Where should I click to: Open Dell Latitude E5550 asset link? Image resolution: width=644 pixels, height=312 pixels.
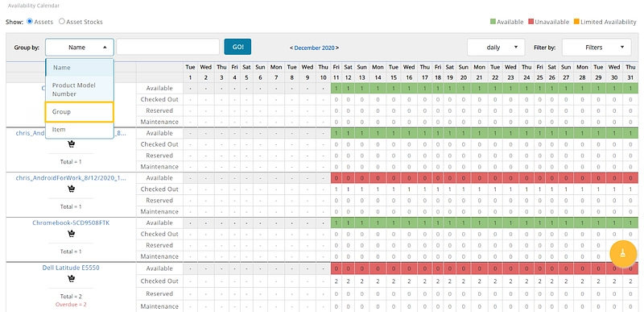coord(71,268)
